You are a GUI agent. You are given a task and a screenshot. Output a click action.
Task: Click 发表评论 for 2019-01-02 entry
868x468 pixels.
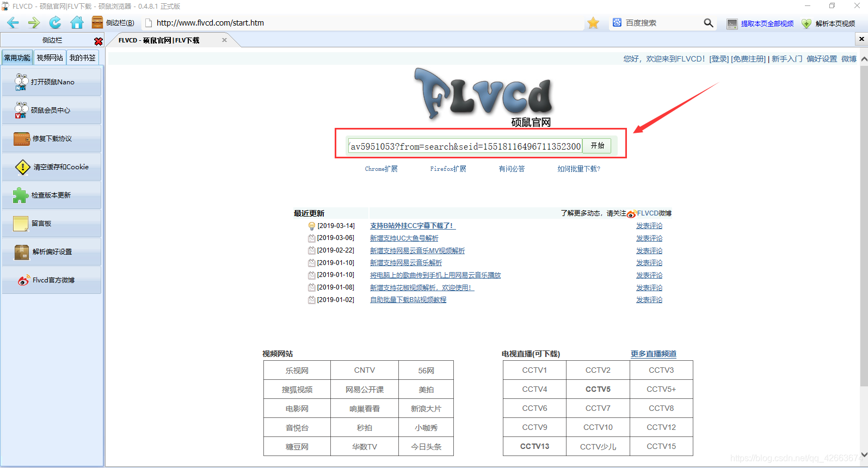(649, 300)
